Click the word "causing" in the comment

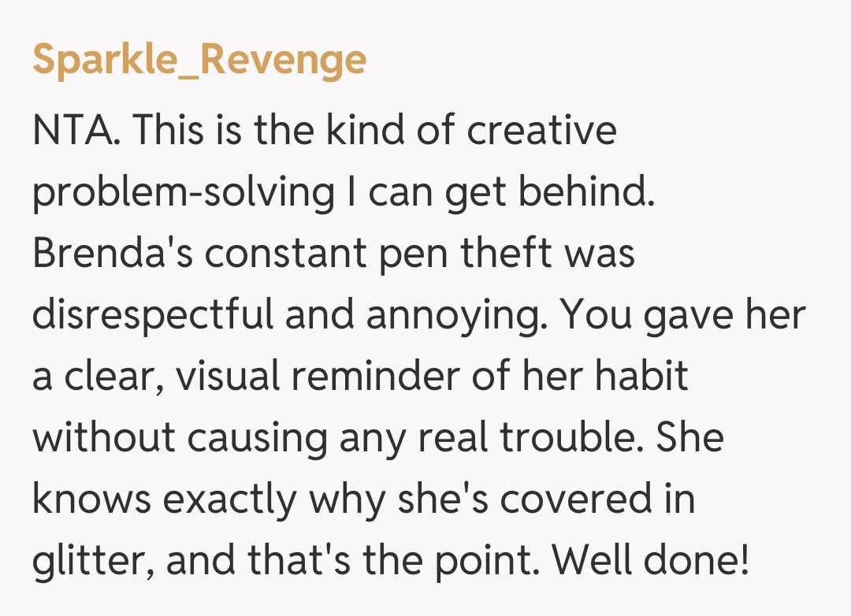click(258, 440)
